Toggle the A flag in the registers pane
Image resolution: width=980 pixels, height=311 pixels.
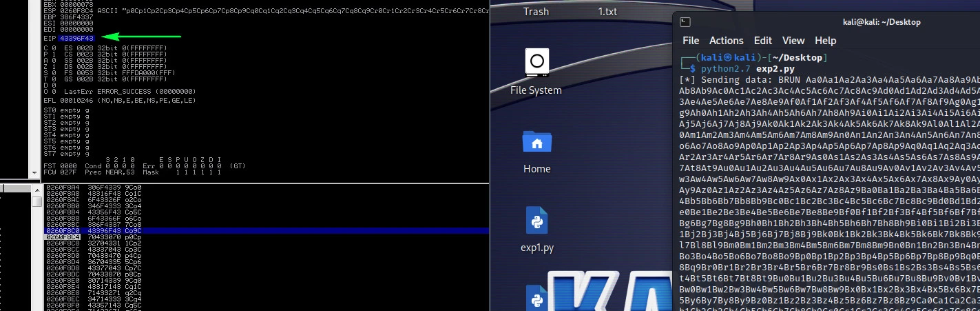[50, 61]
